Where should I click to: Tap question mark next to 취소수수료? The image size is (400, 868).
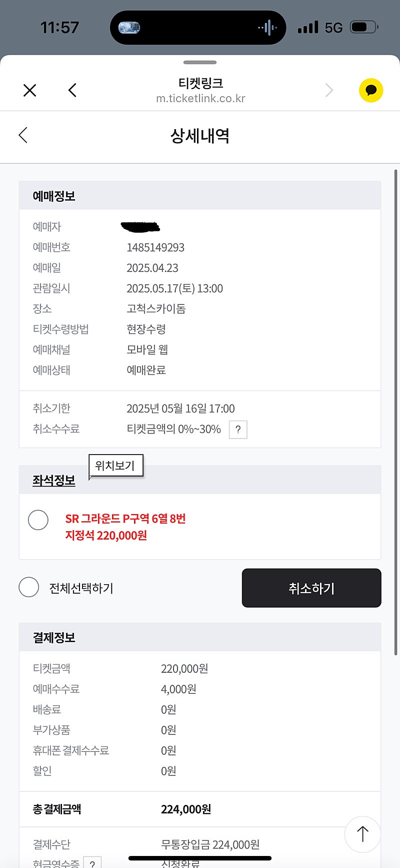click(238, 429)
